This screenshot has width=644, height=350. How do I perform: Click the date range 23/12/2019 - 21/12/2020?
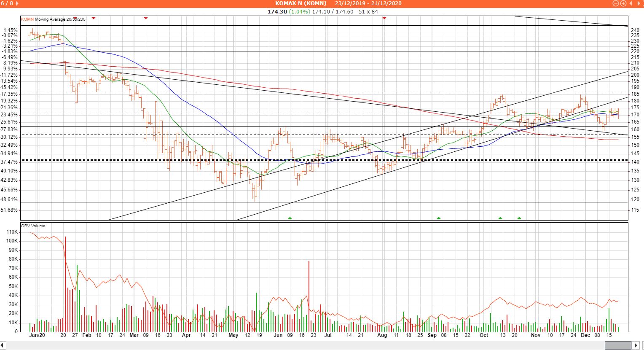[368, 3]
